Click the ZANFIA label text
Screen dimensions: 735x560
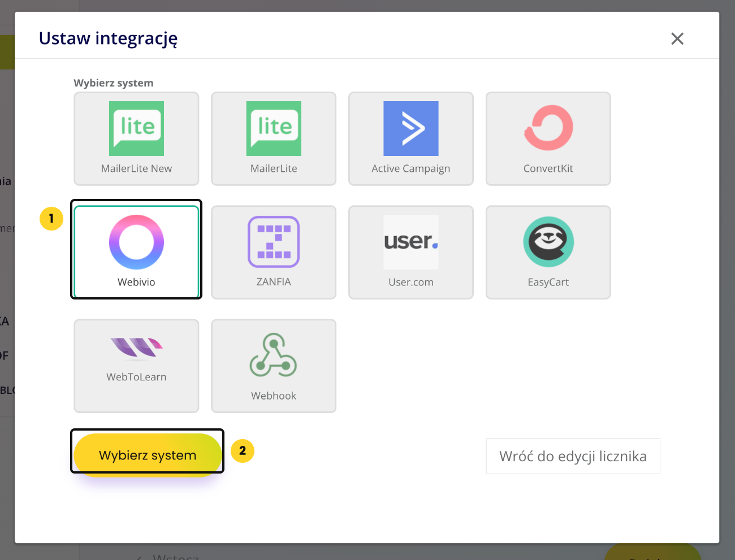tap(274, 282)
